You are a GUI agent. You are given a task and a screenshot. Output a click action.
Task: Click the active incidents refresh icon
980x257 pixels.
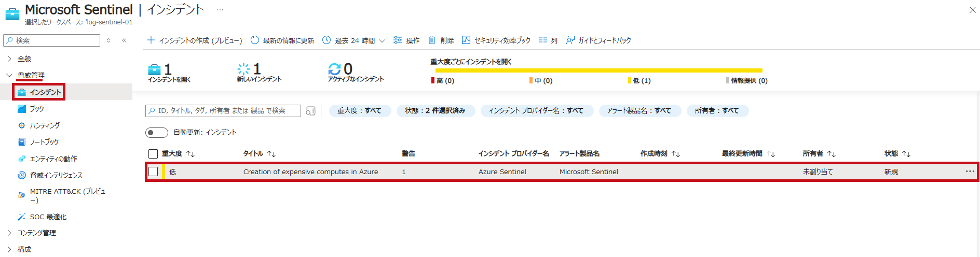[x=334, y=69]
